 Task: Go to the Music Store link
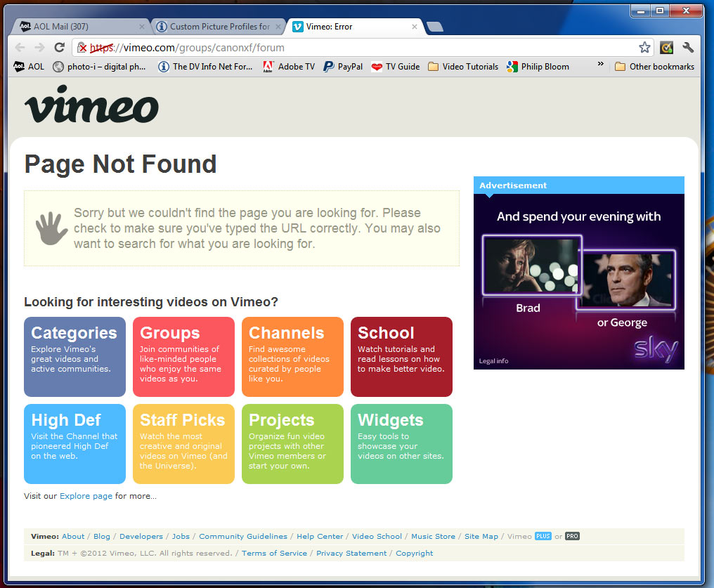[x=433, y=536]
